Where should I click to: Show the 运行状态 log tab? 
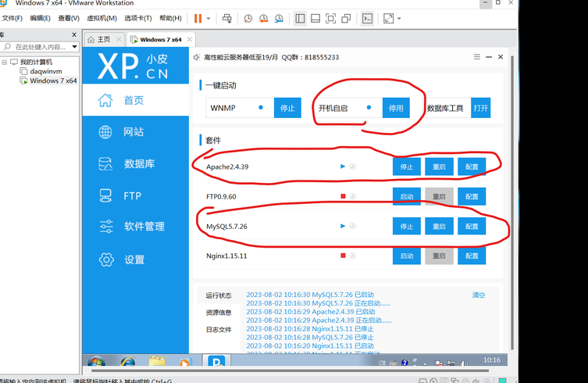[219, 295]
